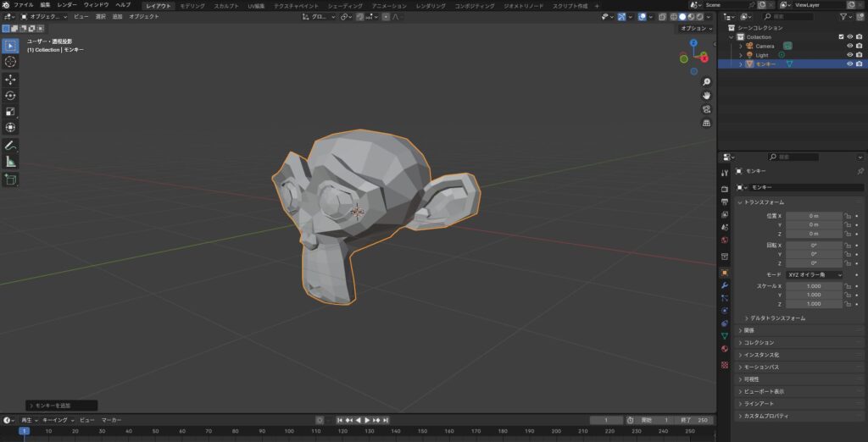Viewport: 868px width, 442px height.
Task: Switch perspective/orthographic with the grid icon
Action: point(706,123)
